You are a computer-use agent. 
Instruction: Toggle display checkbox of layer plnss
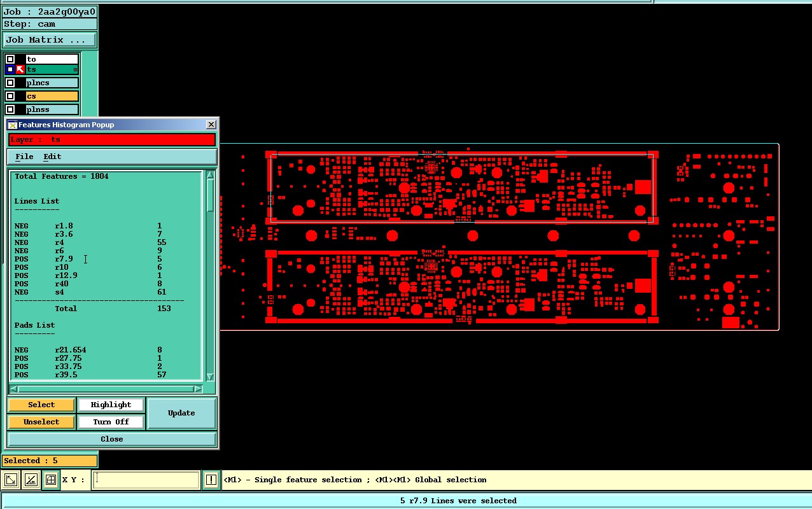(x=10, y=109)
